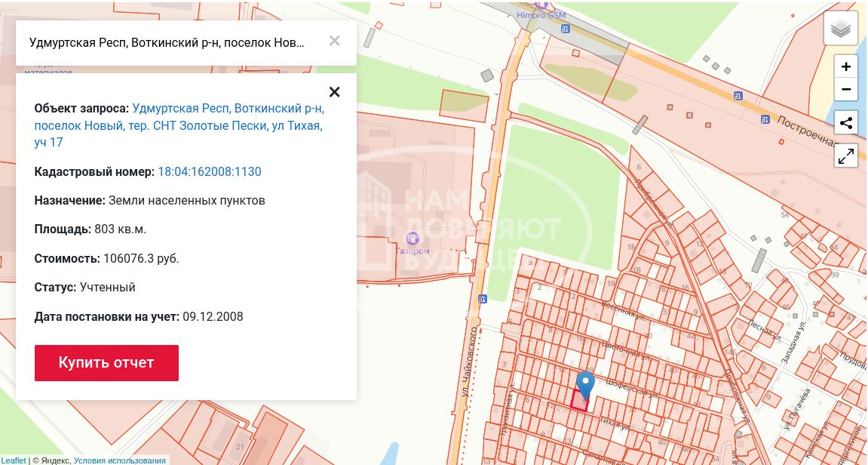Clear the address search field
Screen dimensions: 868x465
coord(334,42)
